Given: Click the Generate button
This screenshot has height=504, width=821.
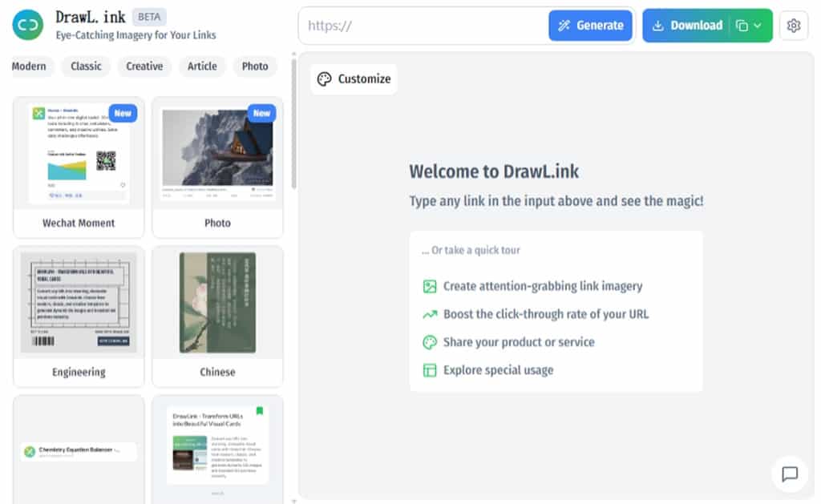Looking at the screenshot, I should (590, 26).
